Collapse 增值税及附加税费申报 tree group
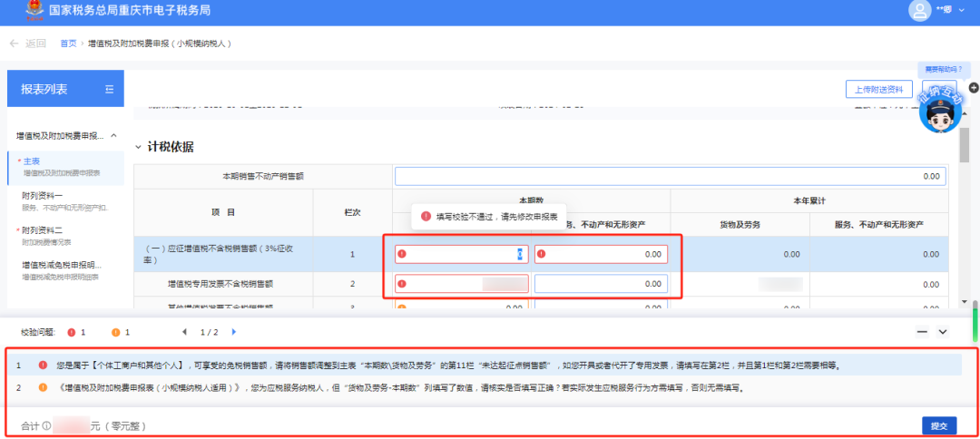 click(113, 135)
